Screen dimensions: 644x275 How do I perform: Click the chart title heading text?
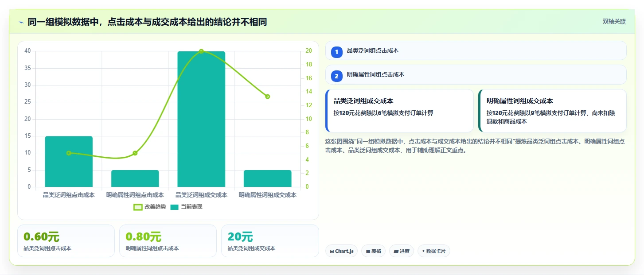[147, 22]
